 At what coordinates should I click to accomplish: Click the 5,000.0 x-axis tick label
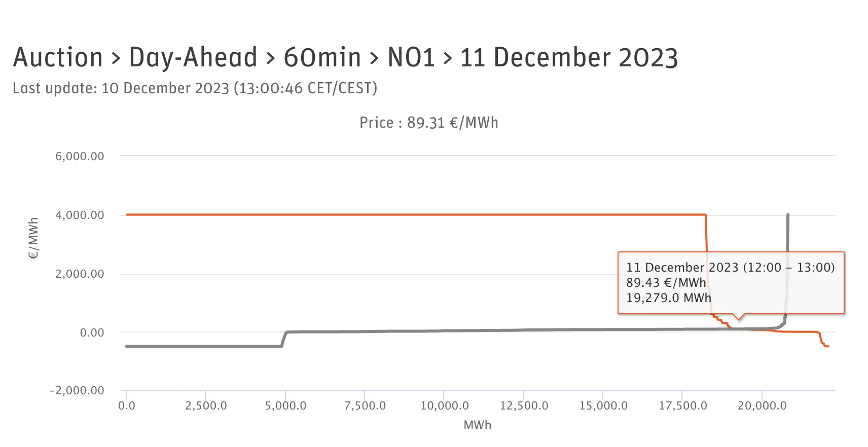[285, 405]
